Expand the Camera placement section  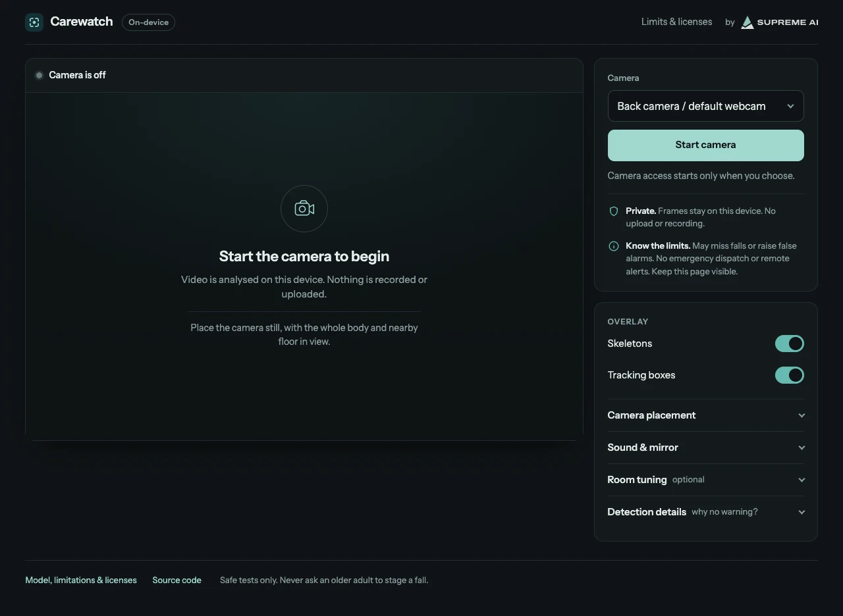[x=706, y=415]
